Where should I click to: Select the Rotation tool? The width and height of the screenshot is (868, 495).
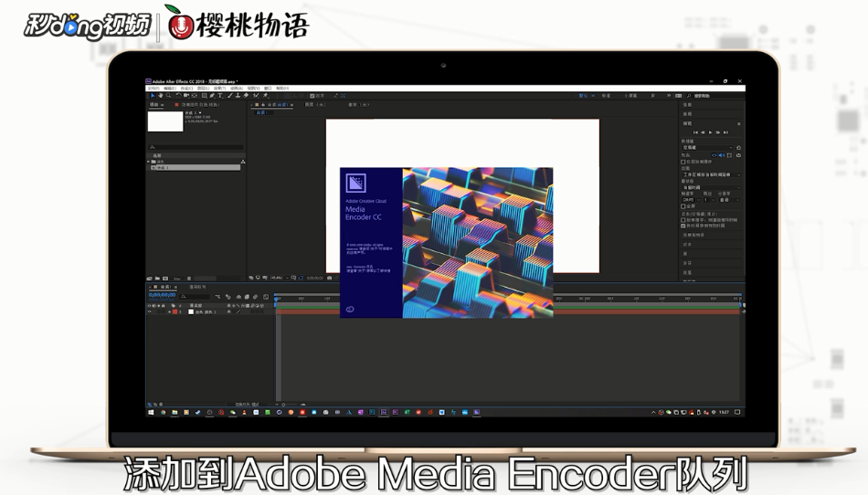[179, 96]
